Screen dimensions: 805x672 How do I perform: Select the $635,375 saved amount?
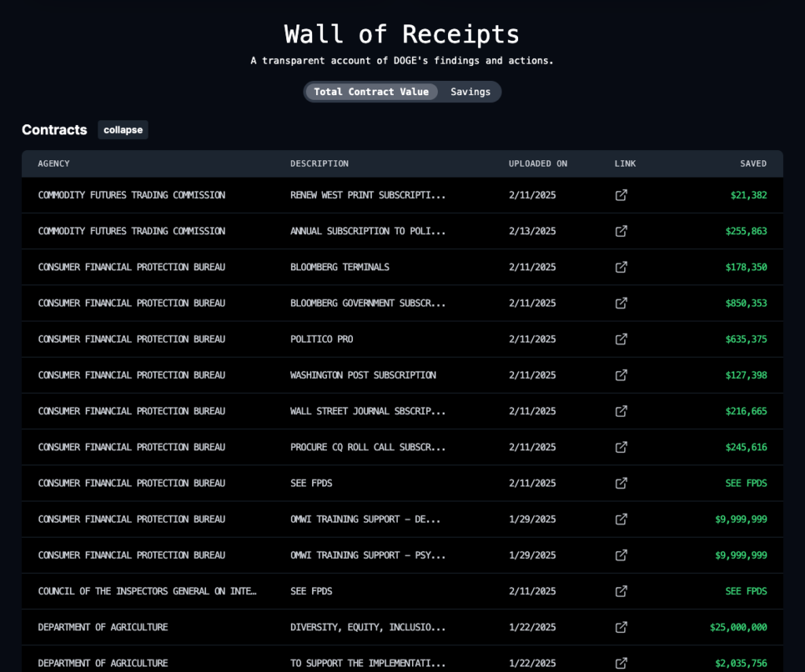click(x=746, y=339)
